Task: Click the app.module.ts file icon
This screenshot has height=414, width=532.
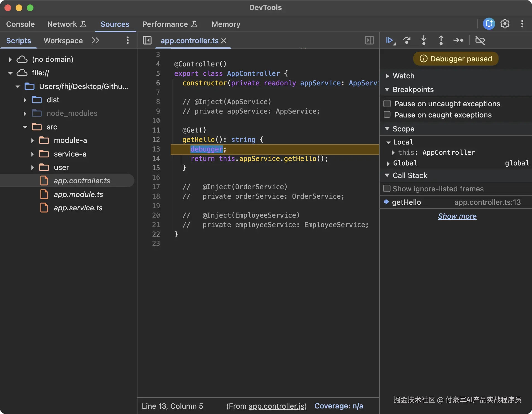Action: click(x=44, y=194)
